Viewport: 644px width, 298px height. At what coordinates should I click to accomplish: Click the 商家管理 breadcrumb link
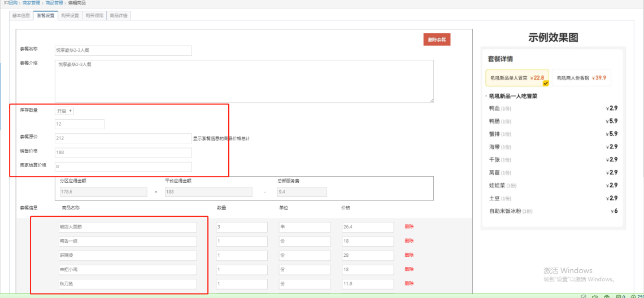click(x=32, y=3)
